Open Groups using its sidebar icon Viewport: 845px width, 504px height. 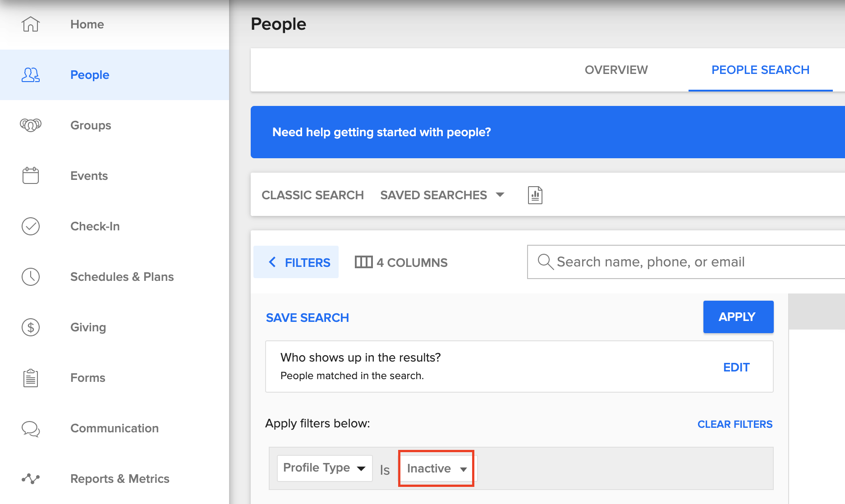tap(30, 125)
